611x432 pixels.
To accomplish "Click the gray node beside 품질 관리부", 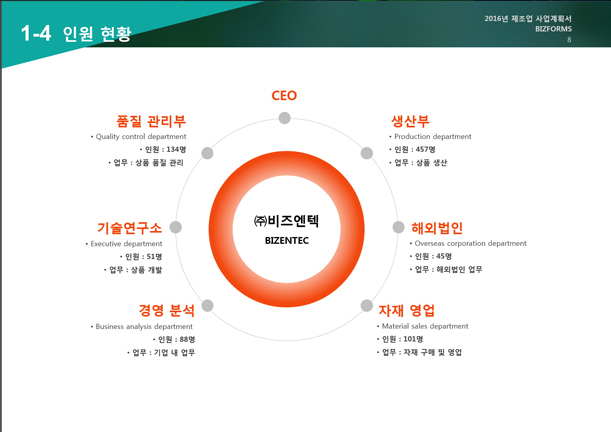I will pos(207,153).
